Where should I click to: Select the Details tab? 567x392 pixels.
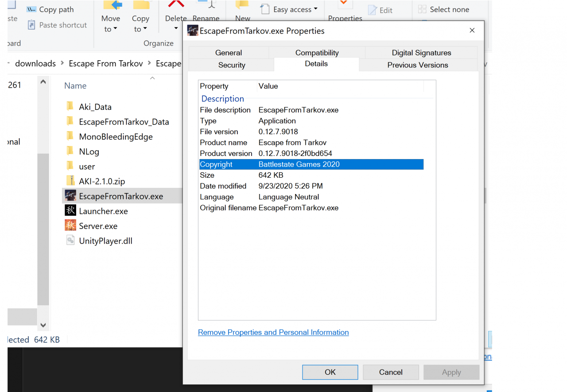click(x=316, y=64)
